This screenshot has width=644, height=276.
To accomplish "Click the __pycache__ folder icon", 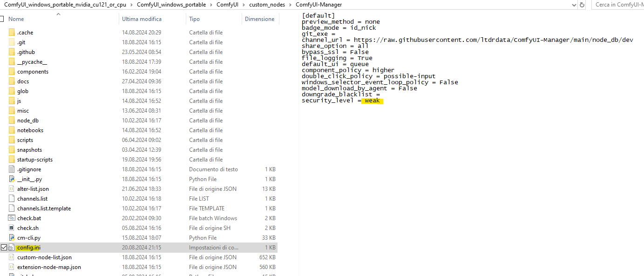I will click(x=12, y=62).
